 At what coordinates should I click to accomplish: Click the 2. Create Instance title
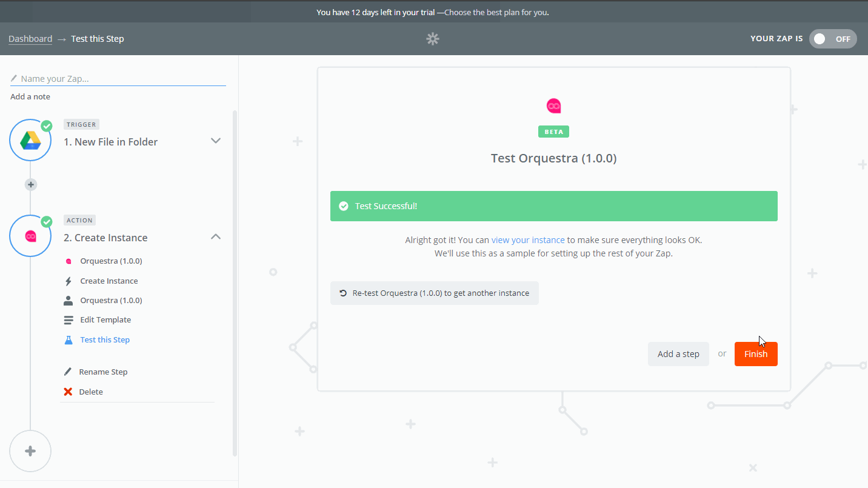click(x=105, y=238)
